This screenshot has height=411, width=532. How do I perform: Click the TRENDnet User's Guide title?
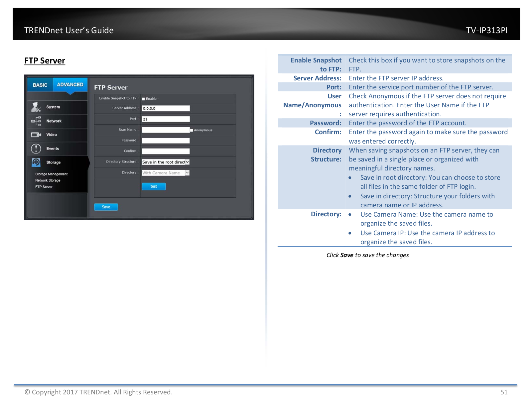pyautogui.click(x=69, y=30)
